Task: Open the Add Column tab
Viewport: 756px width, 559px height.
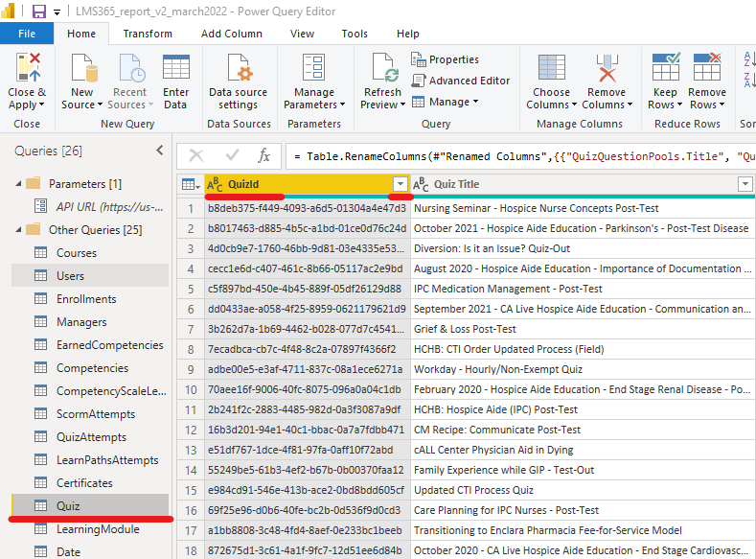Action: (231, 34)
